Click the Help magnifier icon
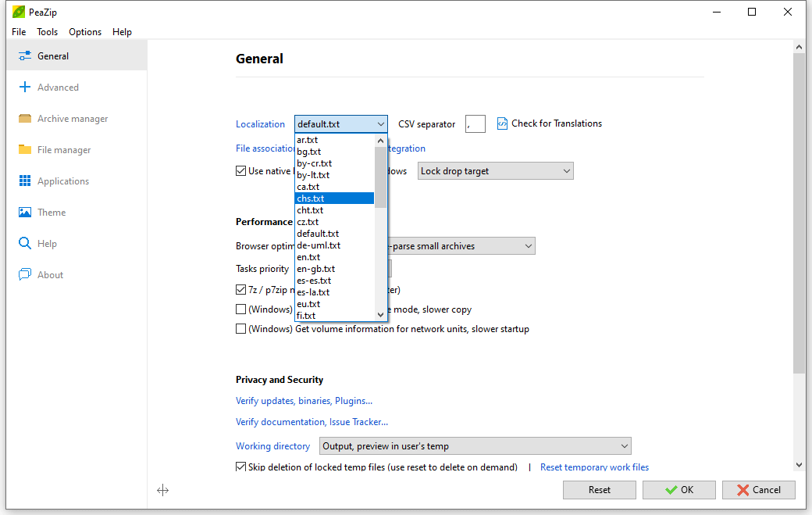 coord(25,244)
